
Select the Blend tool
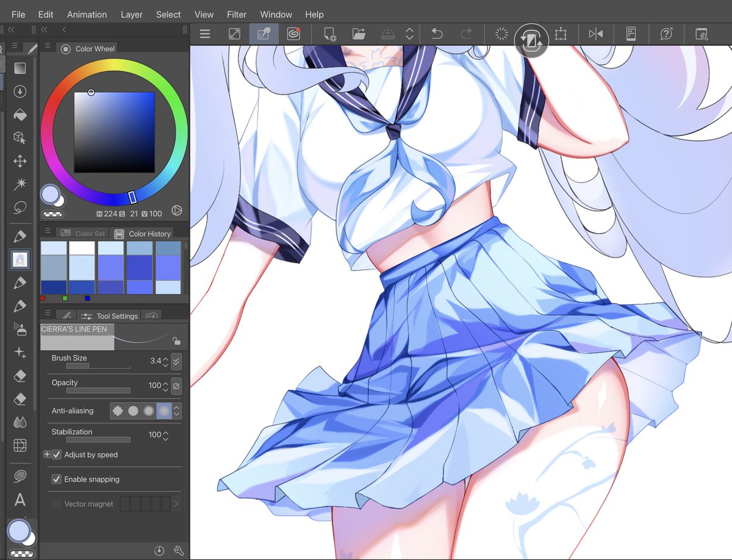coord(20,422)
